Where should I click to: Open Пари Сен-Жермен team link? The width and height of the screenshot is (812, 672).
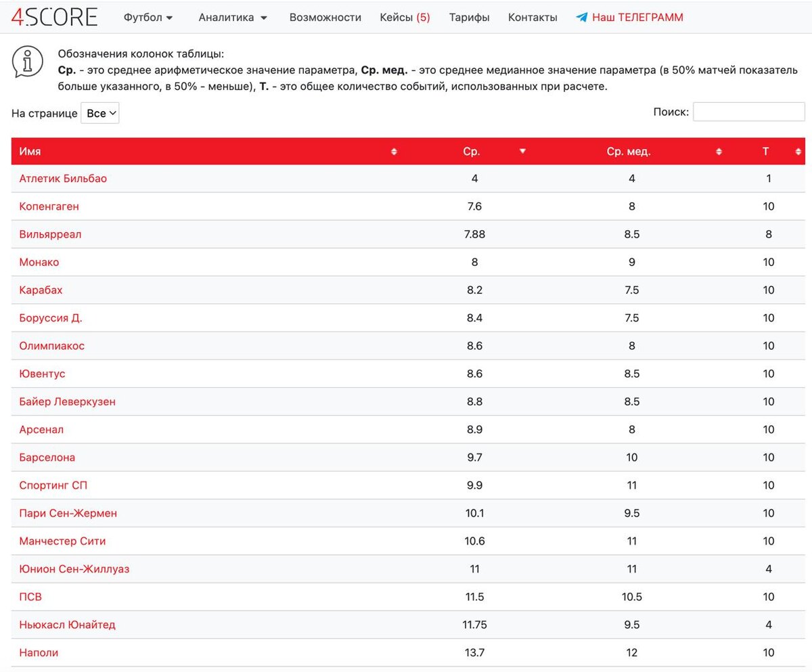pos(68,513)
